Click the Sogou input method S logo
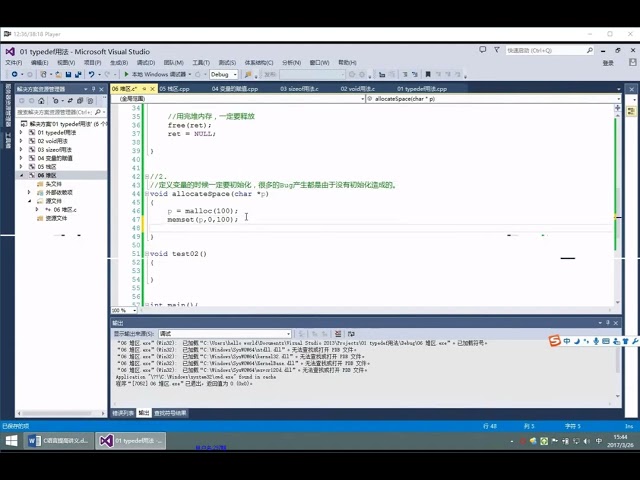 (554, 341)
